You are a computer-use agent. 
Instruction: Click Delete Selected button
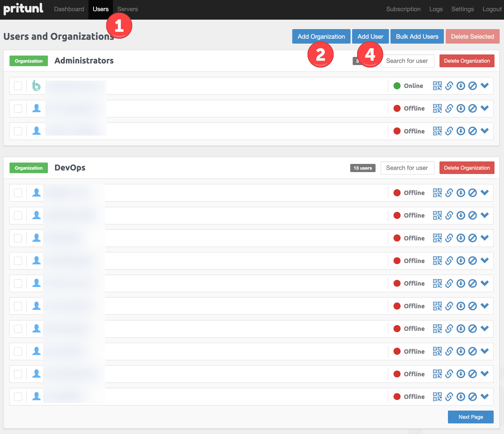[x=473, y=36]
